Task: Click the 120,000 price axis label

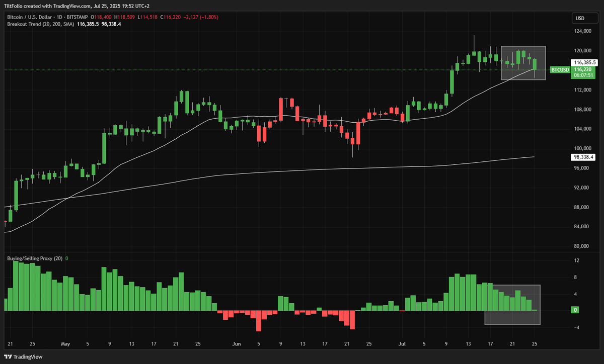Action: 582,51
